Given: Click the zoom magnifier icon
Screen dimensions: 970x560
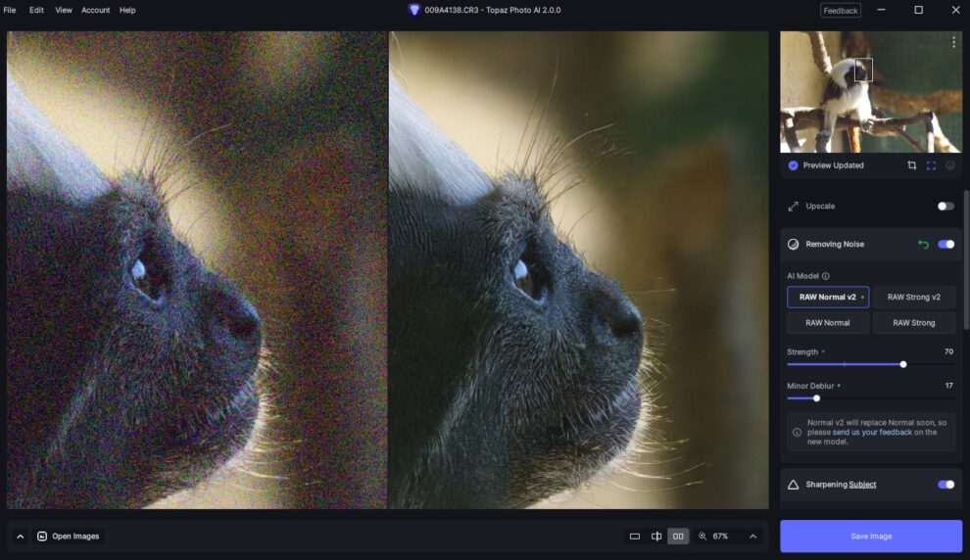Looking at the screenshot, I should [703, 537].
